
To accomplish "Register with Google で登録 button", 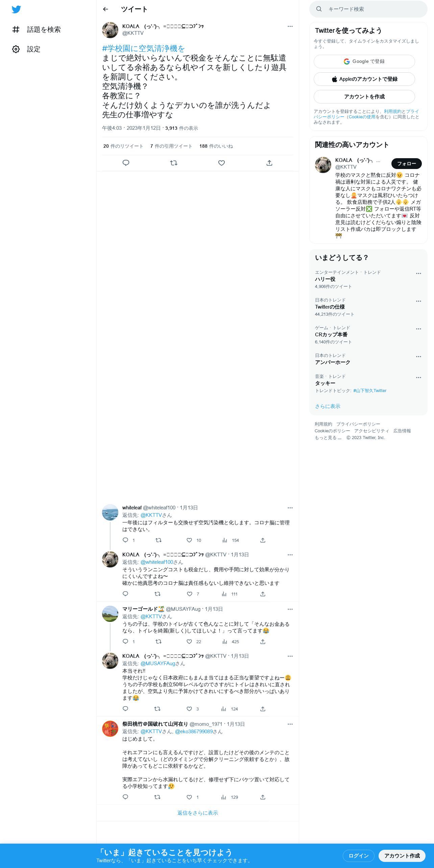I will coord(364,62).
